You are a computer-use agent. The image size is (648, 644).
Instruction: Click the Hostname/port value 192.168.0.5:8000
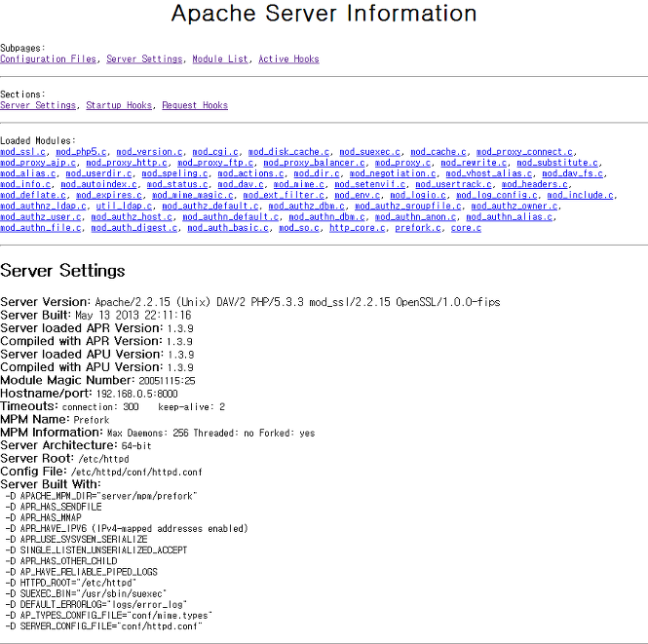click(136, 394)
